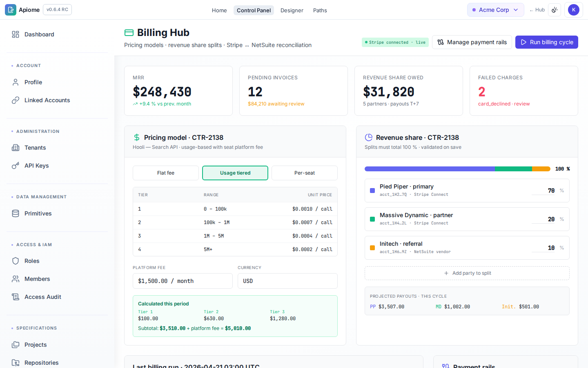Click the Stripe connected live badge
The height and width of the screenshot is (368, 588).
pyautogui.click(x=395, y=42)
